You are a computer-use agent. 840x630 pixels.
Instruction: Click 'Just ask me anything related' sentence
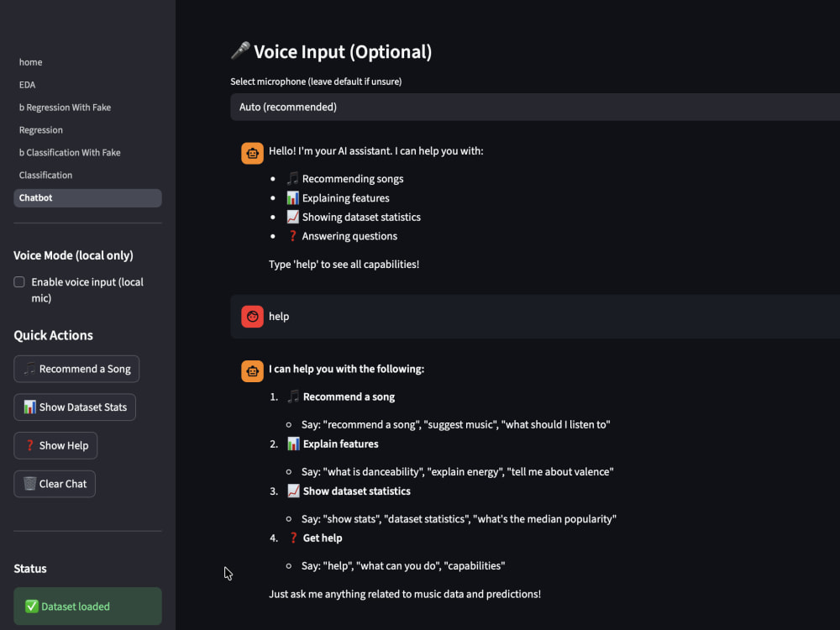tap(405, 594)
